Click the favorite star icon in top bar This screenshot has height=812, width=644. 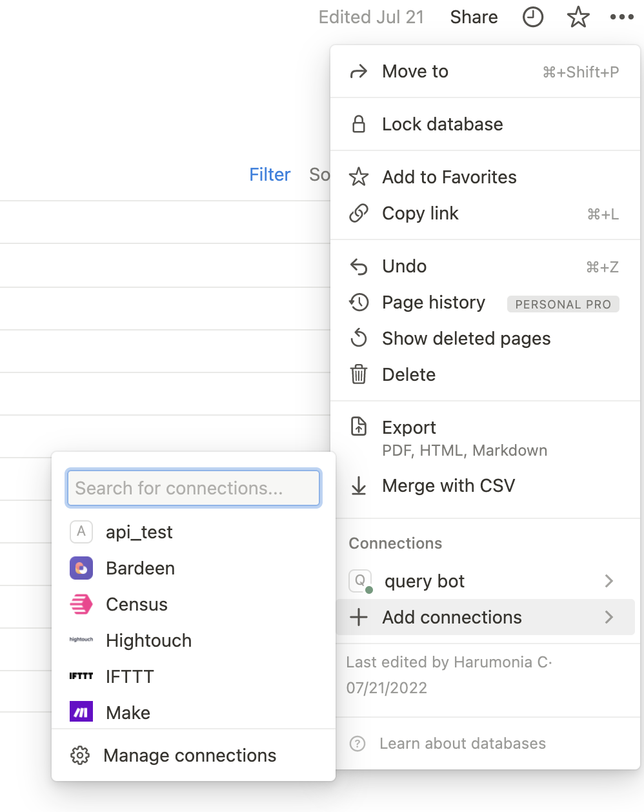(x=578, y=17)
